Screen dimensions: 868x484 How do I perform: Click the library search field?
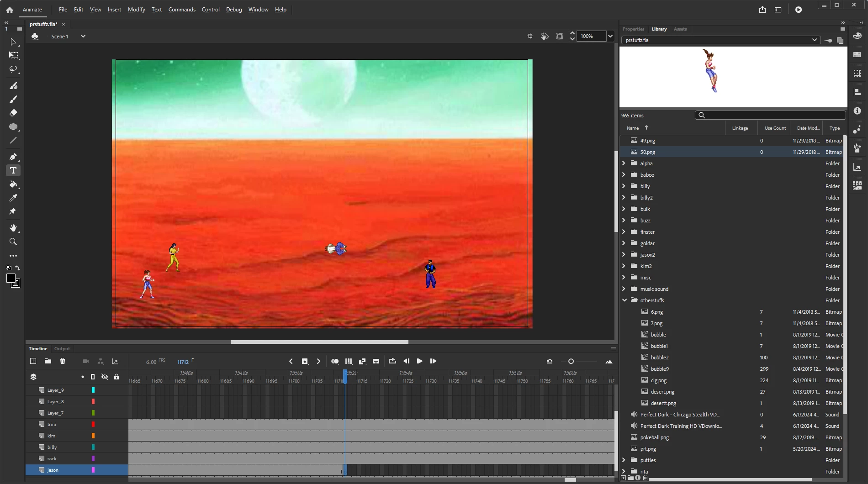click(770, 116)
